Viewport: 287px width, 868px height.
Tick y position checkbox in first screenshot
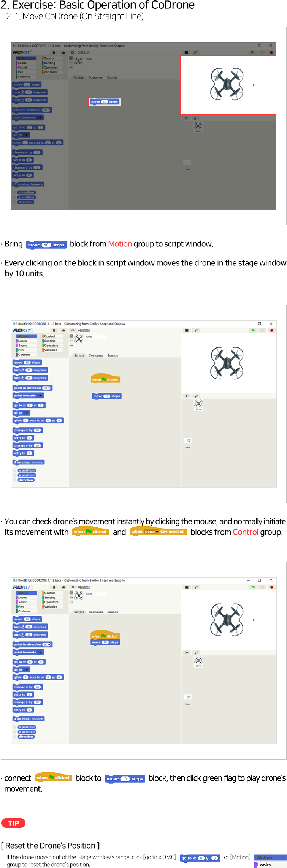[x=14, y=197]
